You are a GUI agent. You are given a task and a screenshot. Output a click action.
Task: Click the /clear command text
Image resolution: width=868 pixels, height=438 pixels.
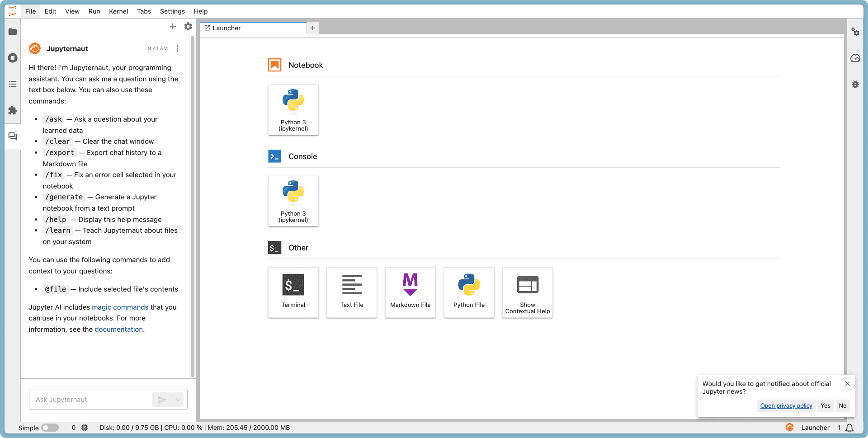point(58,141)
